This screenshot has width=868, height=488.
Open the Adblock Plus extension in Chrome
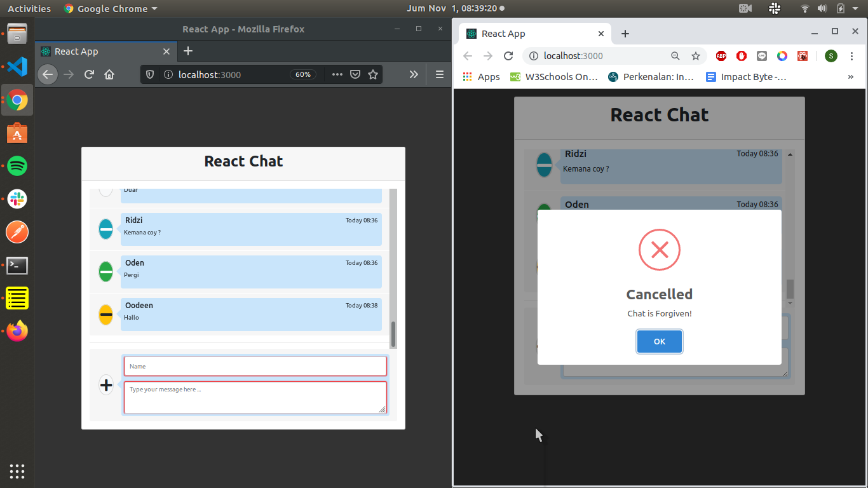point(721,56)
